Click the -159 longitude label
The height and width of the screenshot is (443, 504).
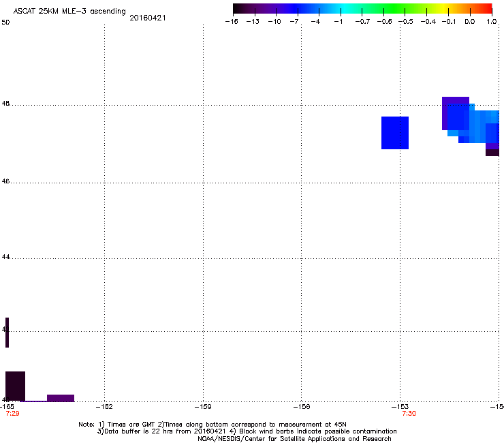coord(203,407)
